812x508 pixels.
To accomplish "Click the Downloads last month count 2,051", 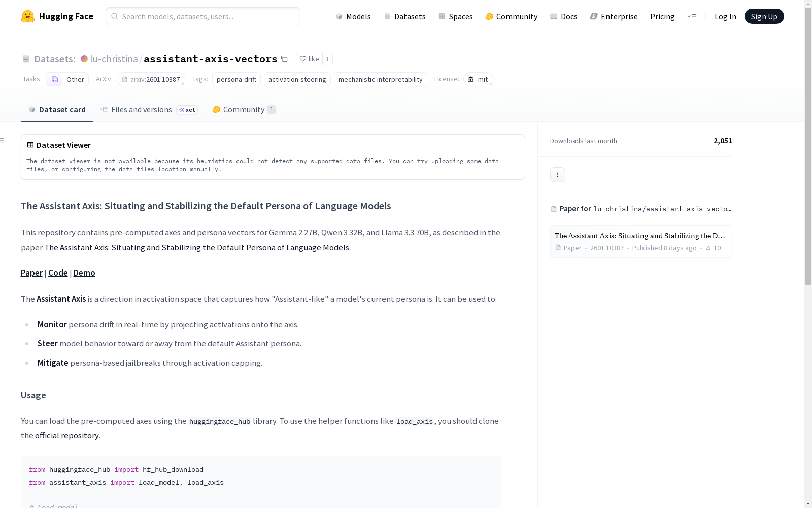I will coord(723,141).
